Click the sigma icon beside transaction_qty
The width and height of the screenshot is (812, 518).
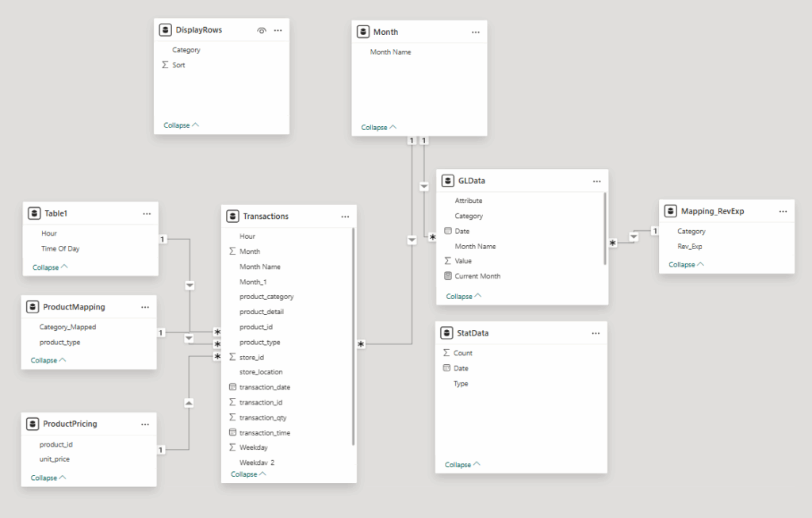pos(230,417)
